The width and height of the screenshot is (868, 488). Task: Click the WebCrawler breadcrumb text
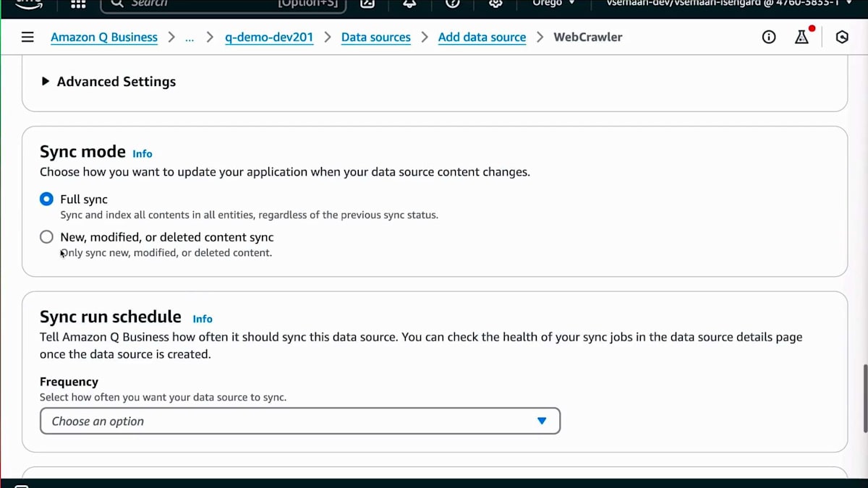(x=588, y=37)
